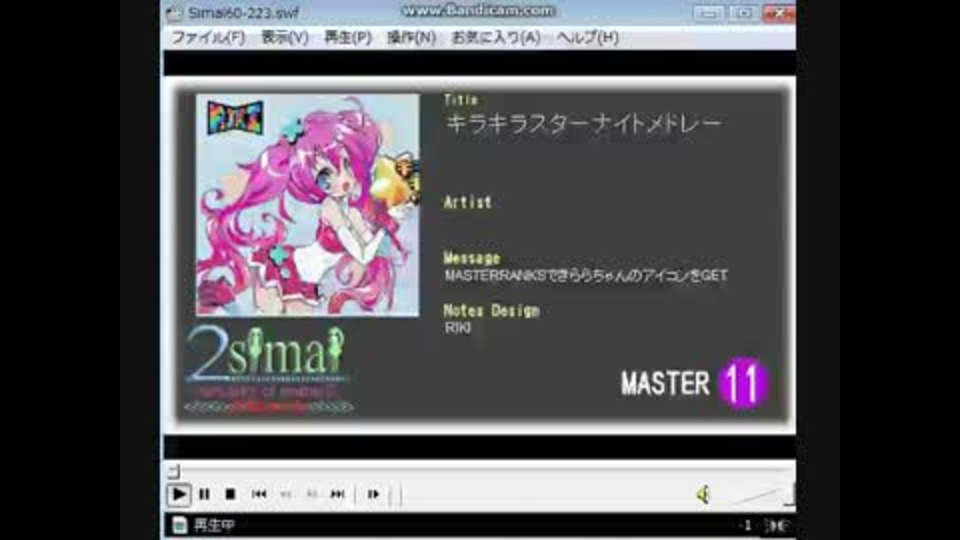The image size is (960, 540).
Task: Click the MASTER difficulty label
Action: [666, 384]
